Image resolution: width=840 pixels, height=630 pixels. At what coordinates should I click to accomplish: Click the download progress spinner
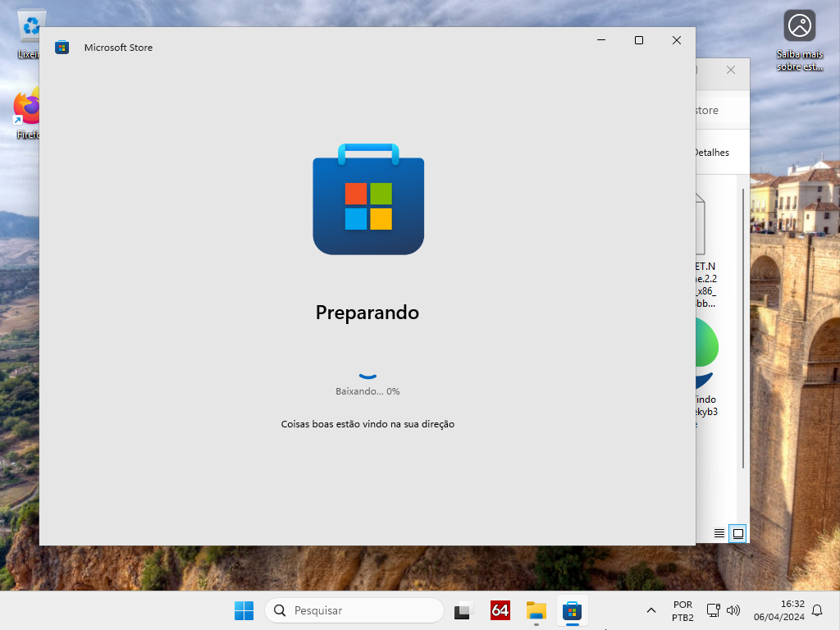(367, 376)
